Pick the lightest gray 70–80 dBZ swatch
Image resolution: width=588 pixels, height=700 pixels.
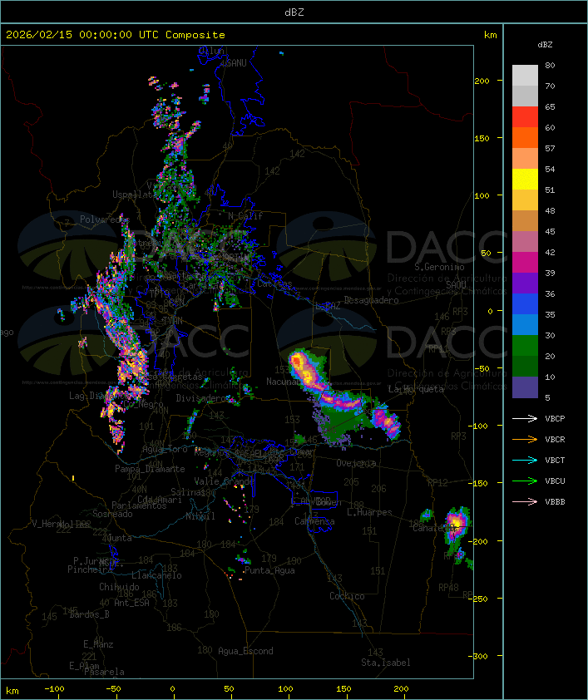tap(525, 76)
